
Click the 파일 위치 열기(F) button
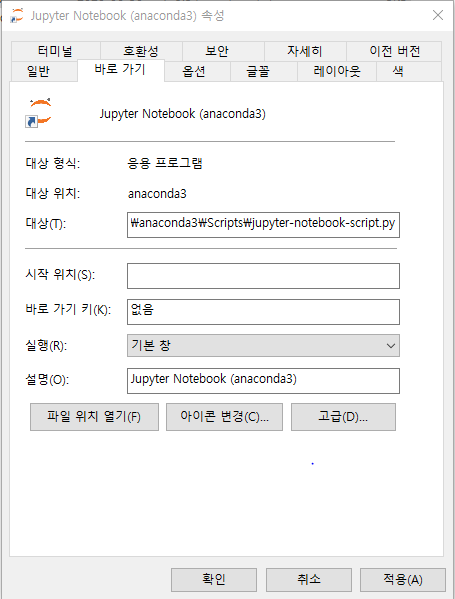tap(94, 417)
